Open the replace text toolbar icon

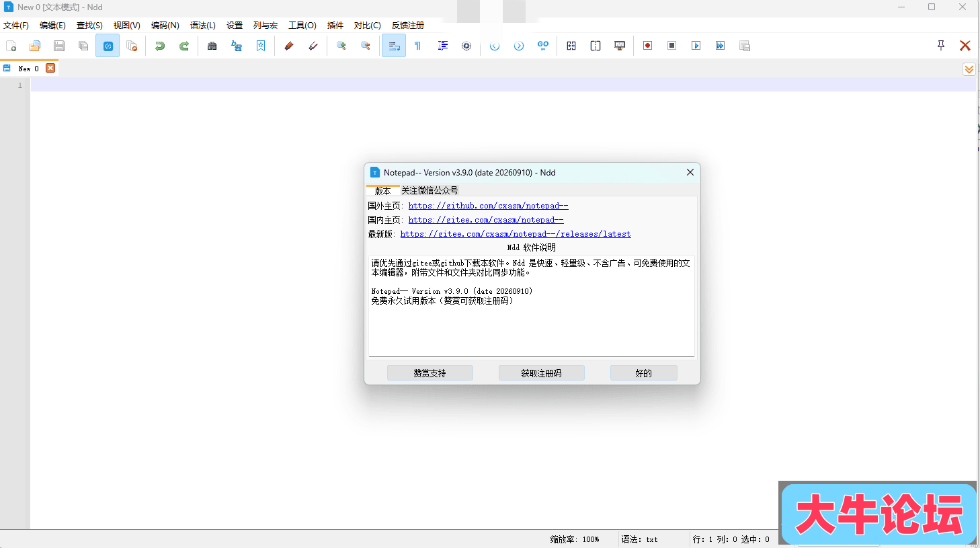tap(237, 46)
